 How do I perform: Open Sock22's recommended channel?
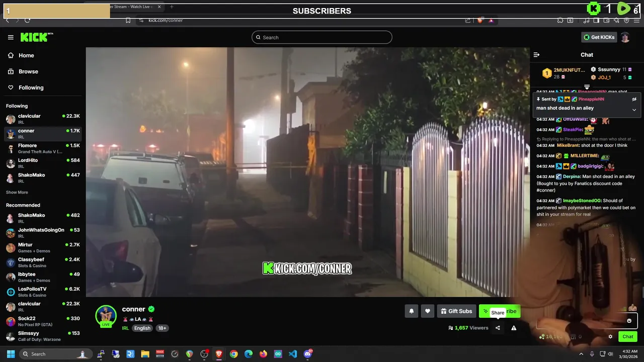coord(43,321)
